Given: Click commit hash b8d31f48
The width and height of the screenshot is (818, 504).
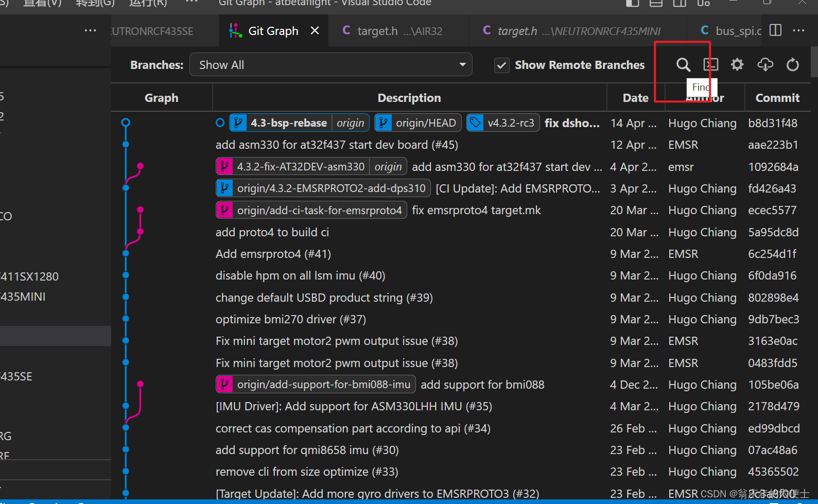Looking at the screenshot, I should coord(773,123).
